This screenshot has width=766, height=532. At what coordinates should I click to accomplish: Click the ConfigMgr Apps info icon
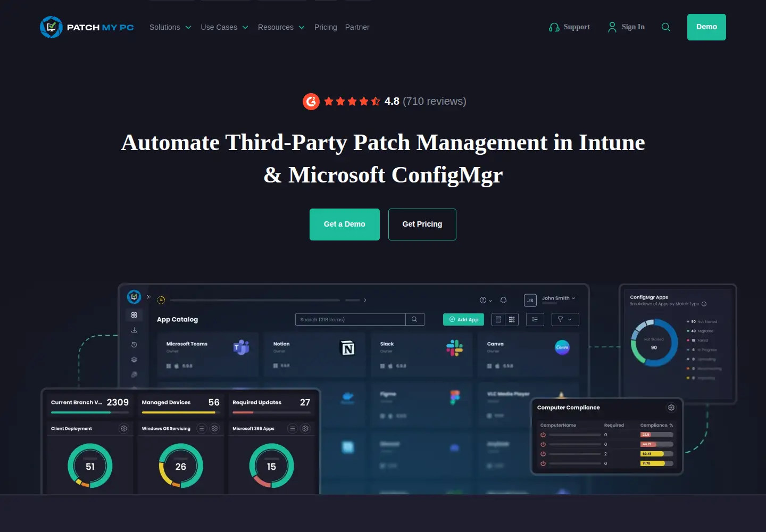704,304
